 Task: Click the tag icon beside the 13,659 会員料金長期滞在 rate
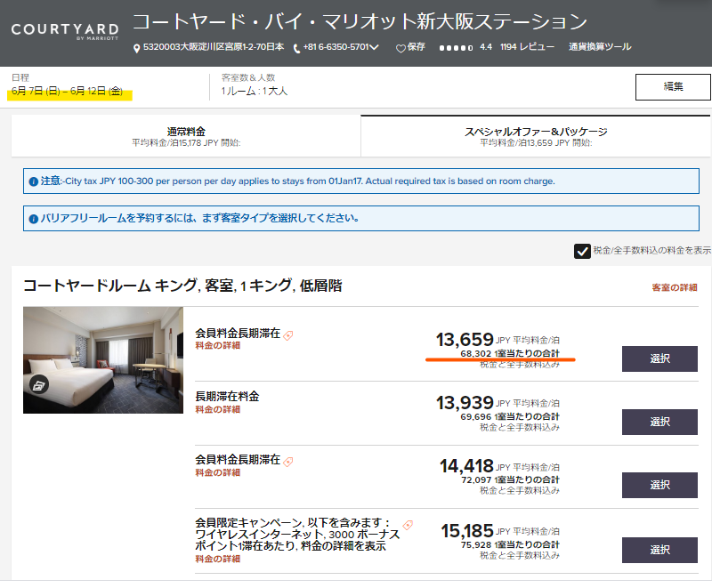[x=288, y=335]
